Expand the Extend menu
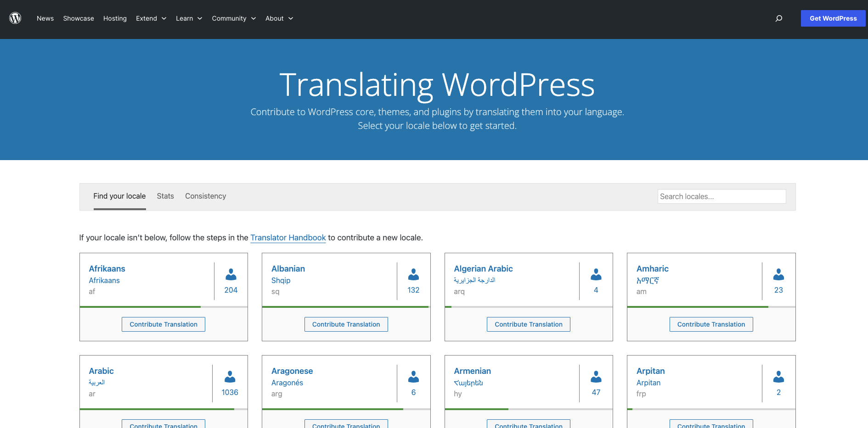This screenshot has height=428, width=868. [151, 18]
